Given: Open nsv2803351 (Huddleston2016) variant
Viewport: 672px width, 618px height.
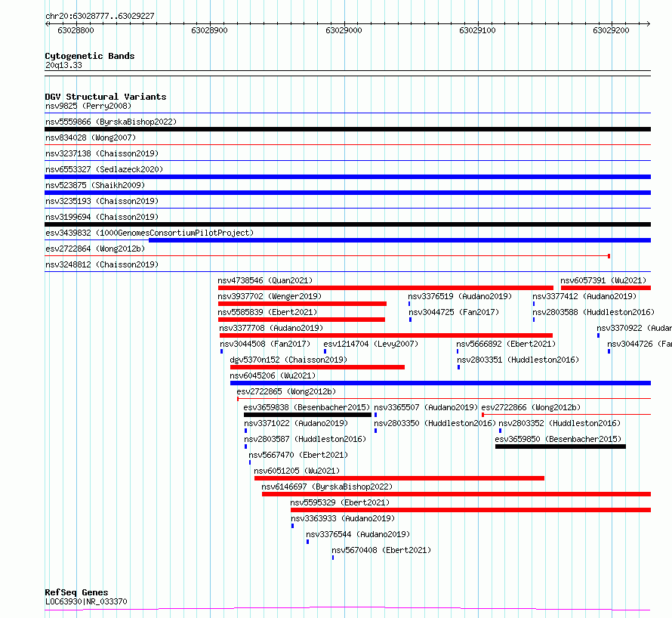Looking at the screenshot, I should pos(518,360).
